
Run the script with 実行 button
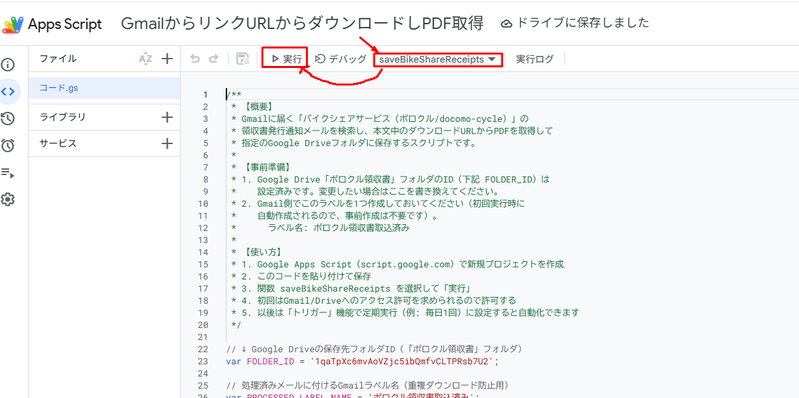[286, 59]
